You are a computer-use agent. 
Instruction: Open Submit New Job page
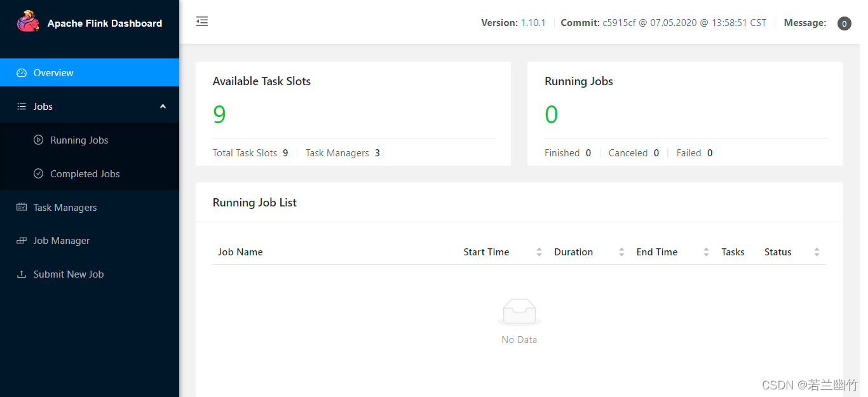pos(90,274)
